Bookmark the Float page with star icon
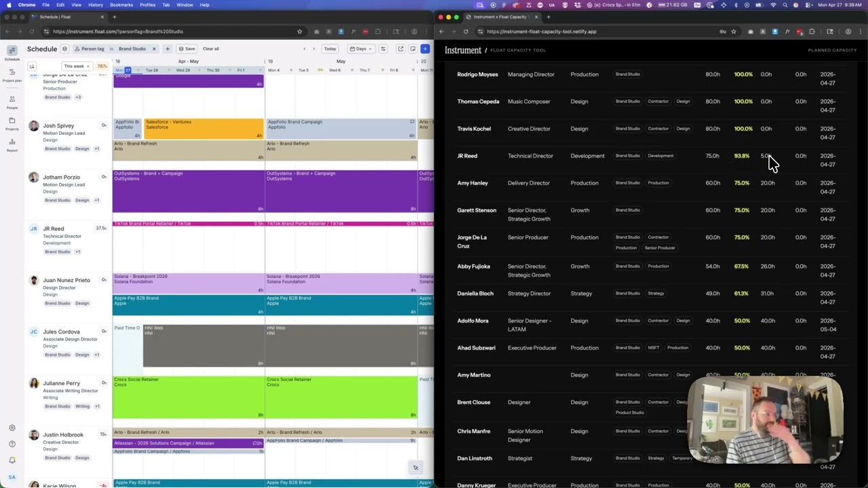The width and height of the screenshot is (868, 488). pyautogui.click(x=300, y=31)
